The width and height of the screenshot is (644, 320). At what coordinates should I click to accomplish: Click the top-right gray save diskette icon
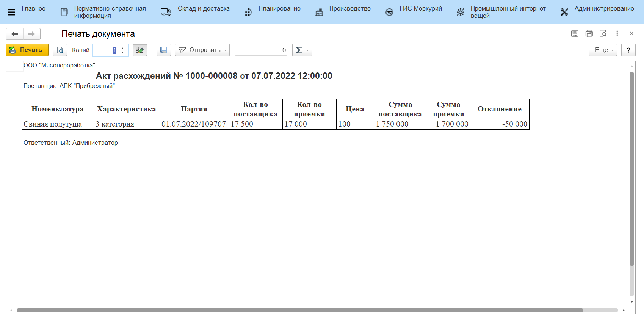pyautogui.click(x=575, y=34)
